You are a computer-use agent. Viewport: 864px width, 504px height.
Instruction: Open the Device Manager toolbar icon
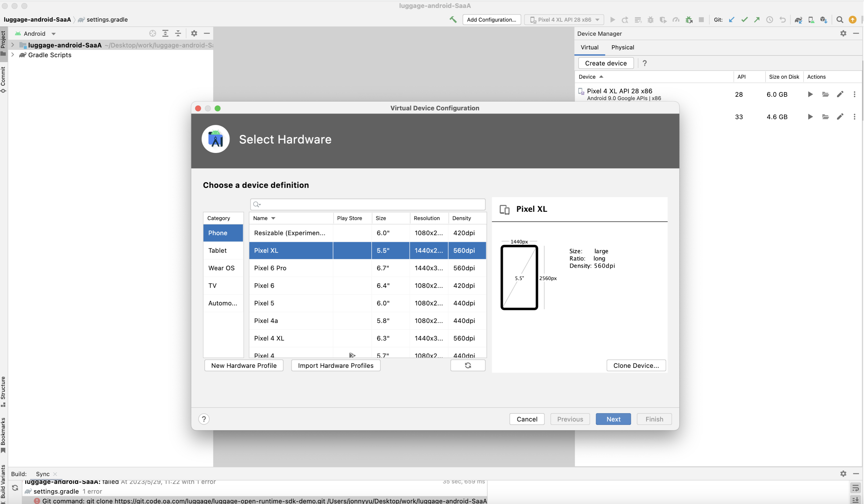(811, 20)
